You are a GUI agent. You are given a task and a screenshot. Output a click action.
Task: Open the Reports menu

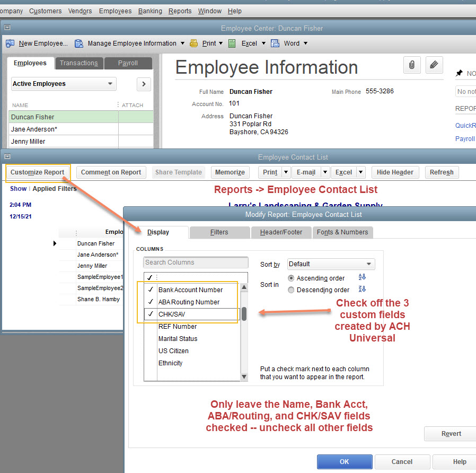point(180,11)
